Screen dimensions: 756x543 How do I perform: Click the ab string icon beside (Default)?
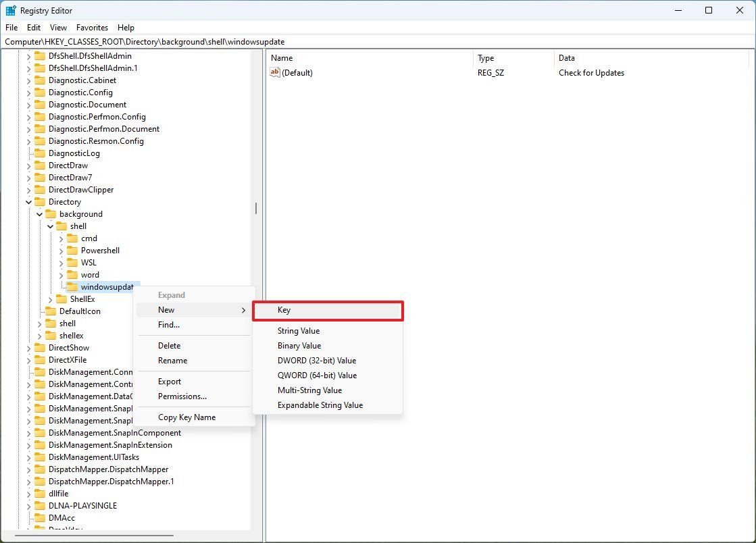coord(275,72)
